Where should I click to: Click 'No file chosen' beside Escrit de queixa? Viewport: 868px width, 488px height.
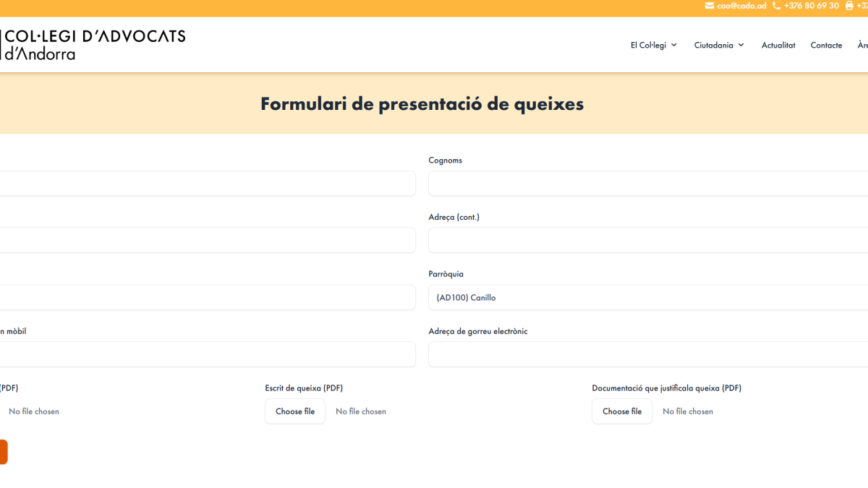click(361, 411)
